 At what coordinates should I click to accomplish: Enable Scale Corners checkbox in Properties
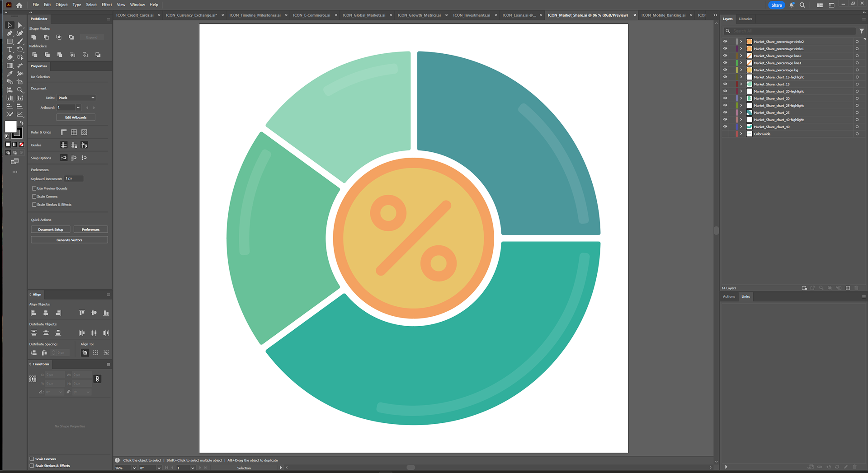pyautogui.click(x=34, y=197)
